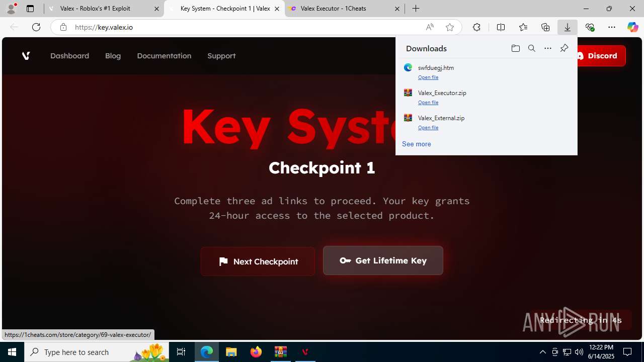
Task: Refresh the current page
Action: click(36, 27)
